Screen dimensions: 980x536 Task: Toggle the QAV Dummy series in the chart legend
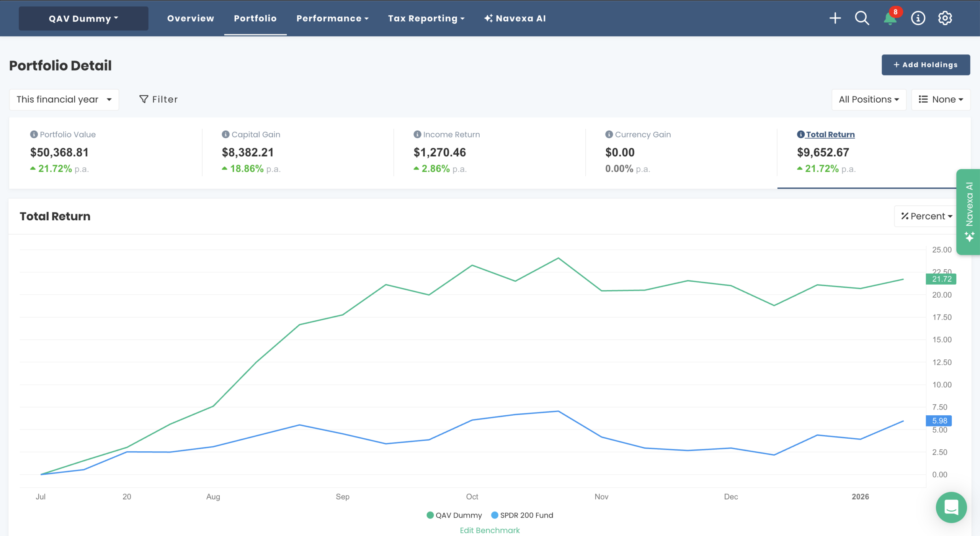[454, 515]
